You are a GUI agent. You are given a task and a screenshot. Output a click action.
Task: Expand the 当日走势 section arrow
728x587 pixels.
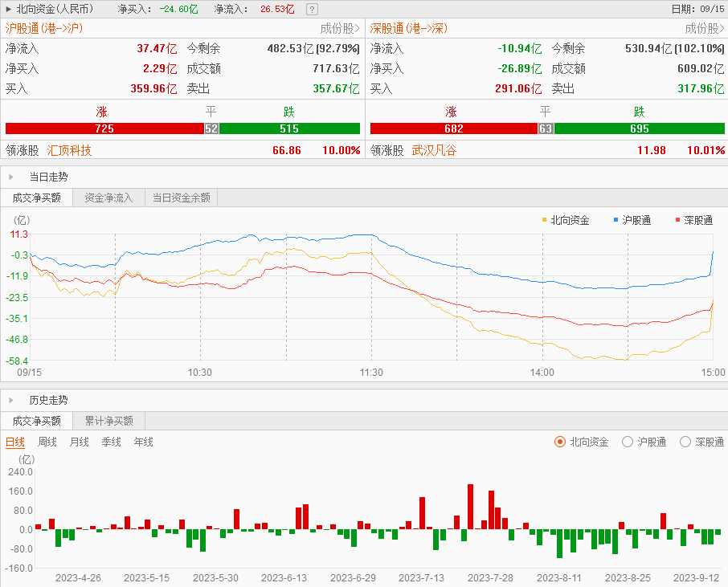tap(10, 177)
